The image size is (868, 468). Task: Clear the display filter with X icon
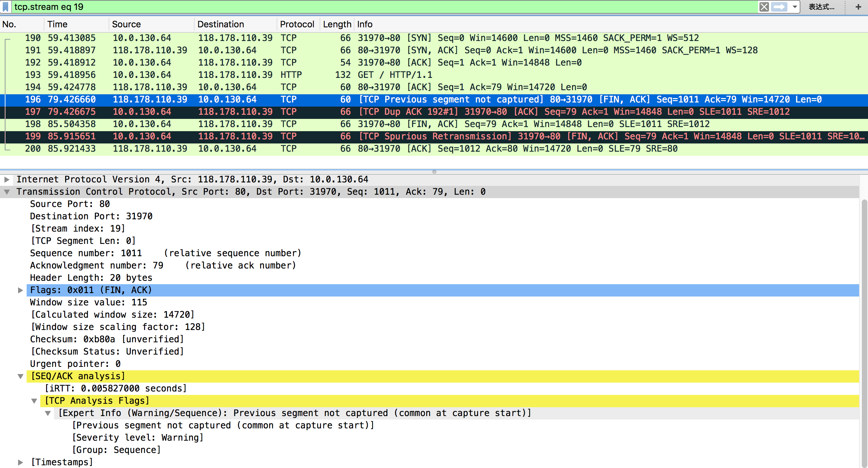[764, 7]
